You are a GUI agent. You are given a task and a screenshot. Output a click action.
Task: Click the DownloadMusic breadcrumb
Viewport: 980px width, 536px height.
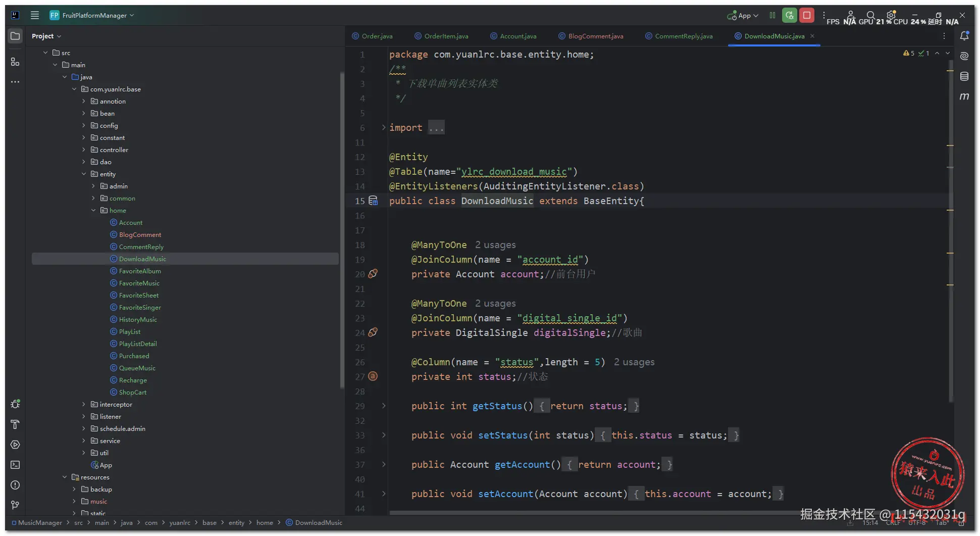click(314, 523)
